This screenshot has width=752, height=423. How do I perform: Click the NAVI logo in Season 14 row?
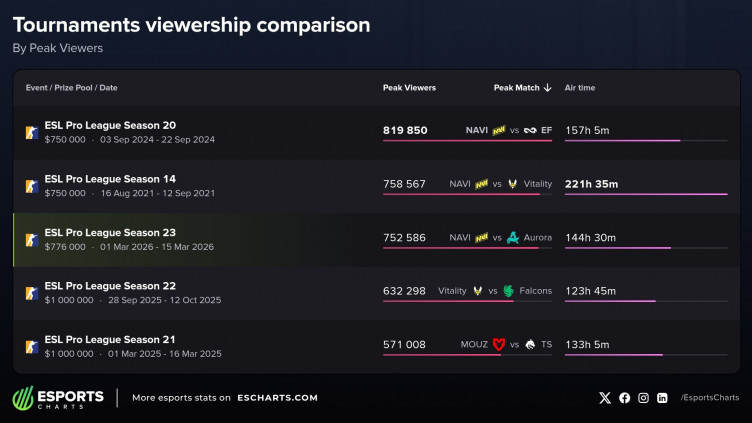482,184
